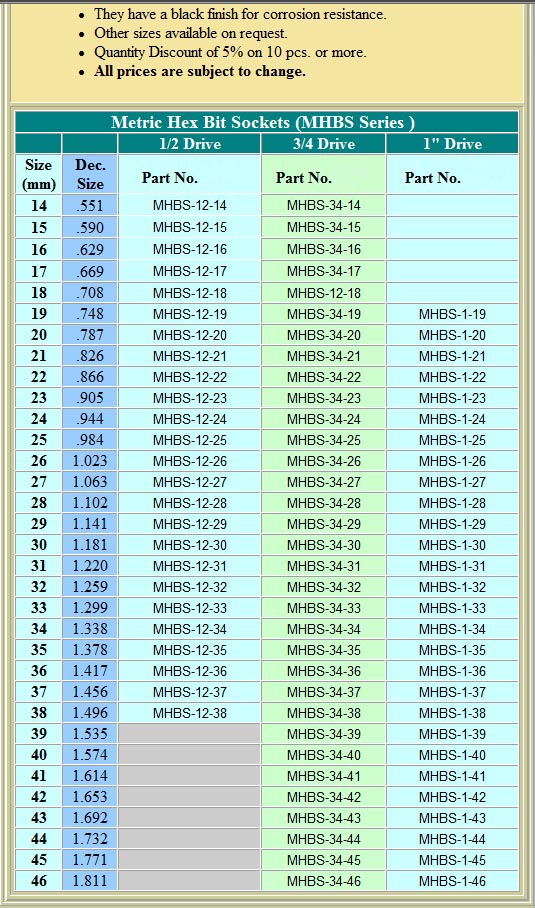Click part number MHBS-34-46
535x908 pixels.
pos(323,881)
